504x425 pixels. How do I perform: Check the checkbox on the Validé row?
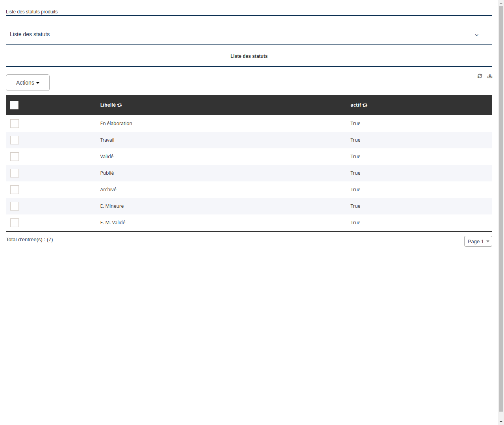coord(15,157)
